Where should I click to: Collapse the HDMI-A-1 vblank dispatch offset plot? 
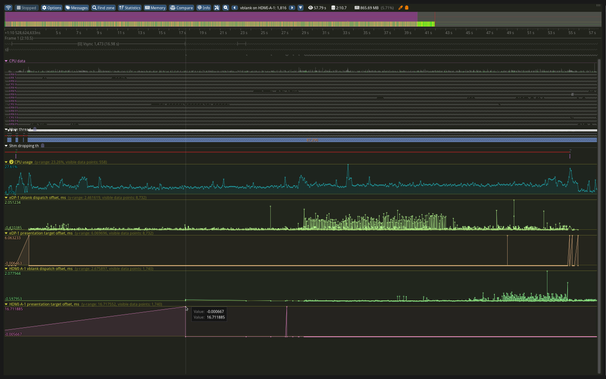click(x=6, y=269)
